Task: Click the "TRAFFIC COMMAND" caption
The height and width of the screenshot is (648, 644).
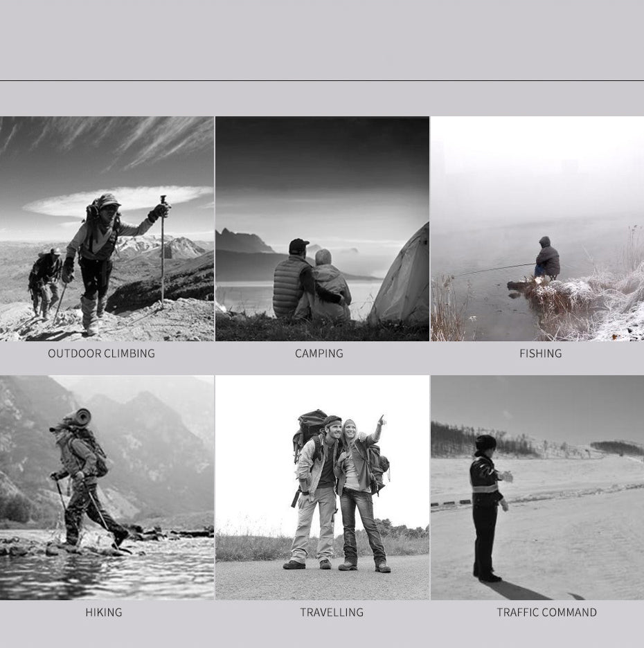Action: tap(547, 612)
